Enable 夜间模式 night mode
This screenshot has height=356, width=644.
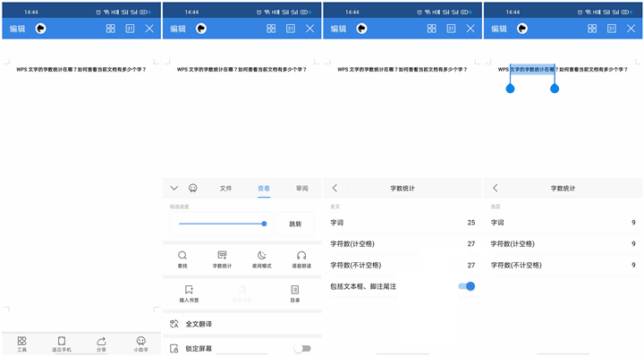pyautogui.click(x=261, y=260)
